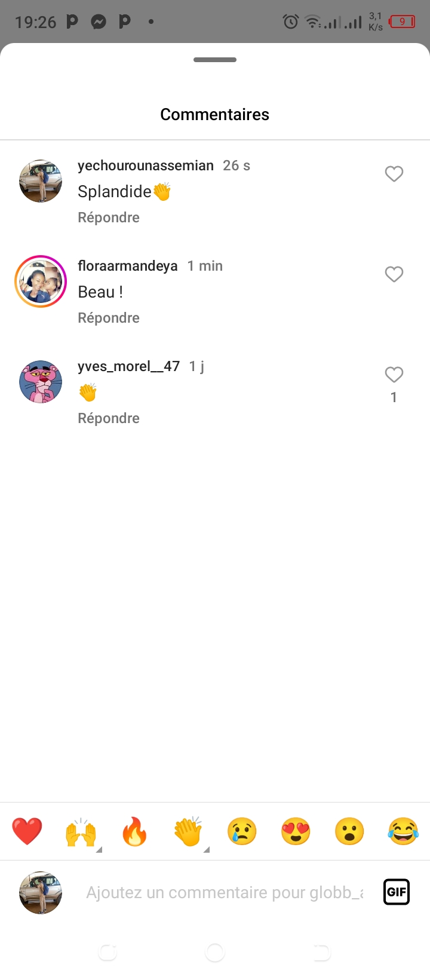The height and width of the screenshot is (980, 430).
Task: Choose the crying face emoji
Action: [242, 831]
